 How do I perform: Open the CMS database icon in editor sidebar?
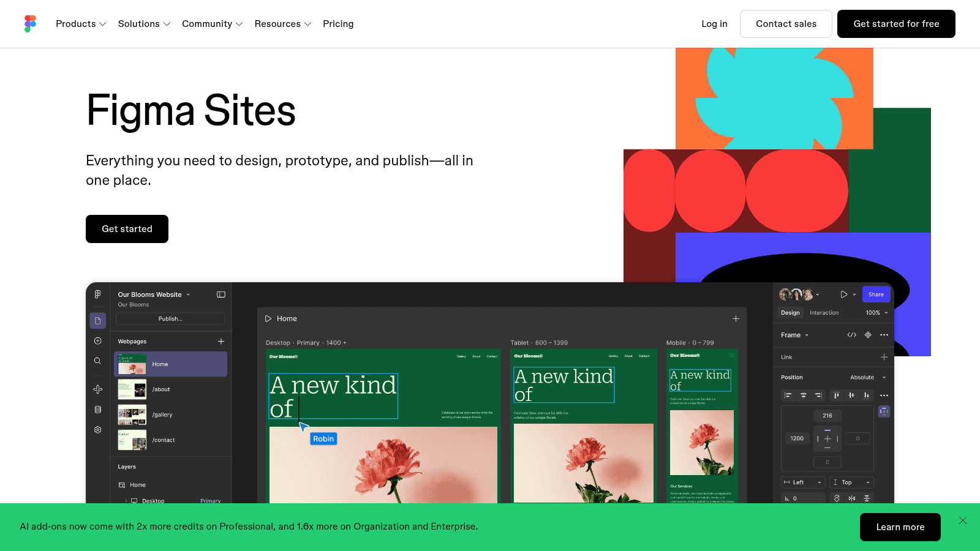97,410
